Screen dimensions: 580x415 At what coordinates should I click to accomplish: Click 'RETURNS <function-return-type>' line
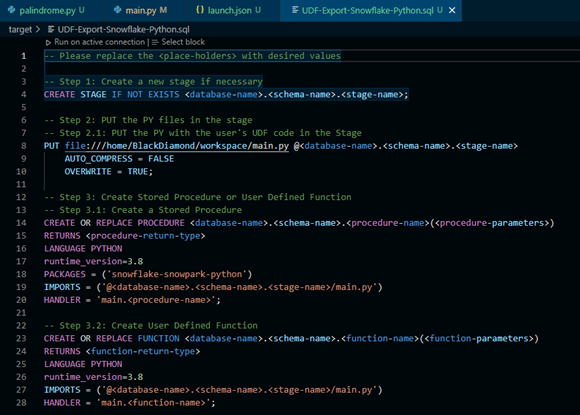[122, 351]
